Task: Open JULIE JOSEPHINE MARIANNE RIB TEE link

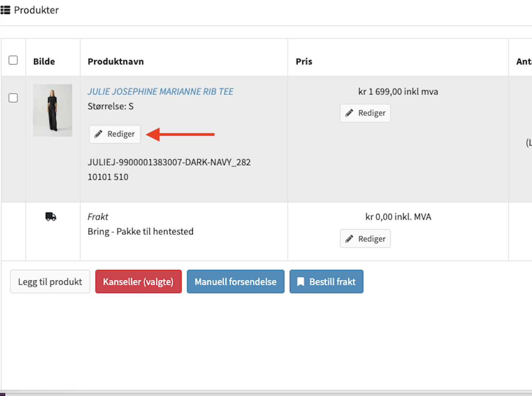Action: click(160, 92)
